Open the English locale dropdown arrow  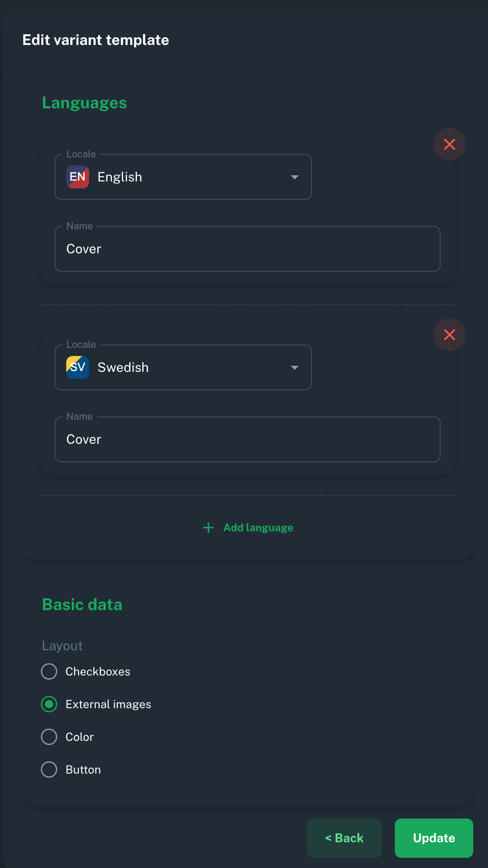(294, 177)
